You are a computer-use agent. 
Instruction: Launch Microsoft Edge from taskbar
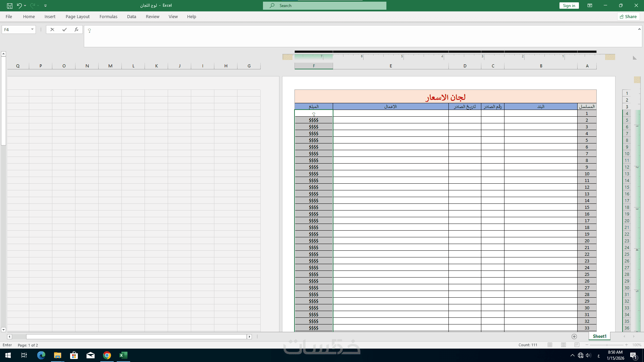[41, 355]
